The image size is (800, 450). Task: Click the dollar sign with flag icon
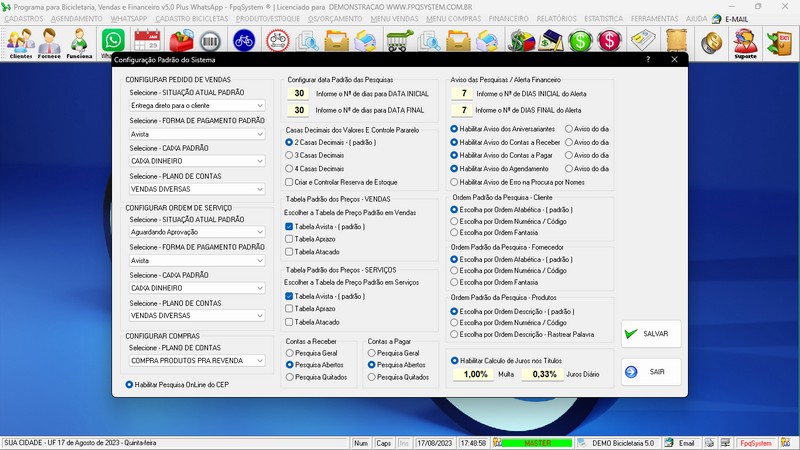pos(521,41)
